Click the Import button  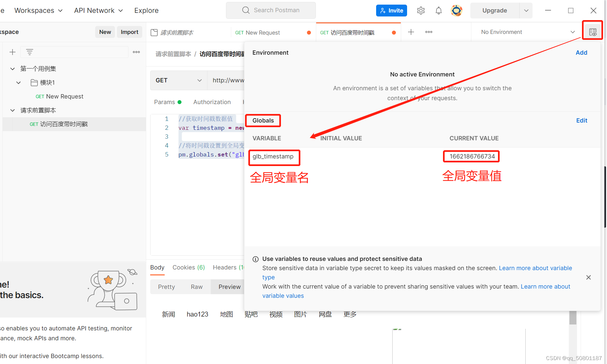coord(129,32)
